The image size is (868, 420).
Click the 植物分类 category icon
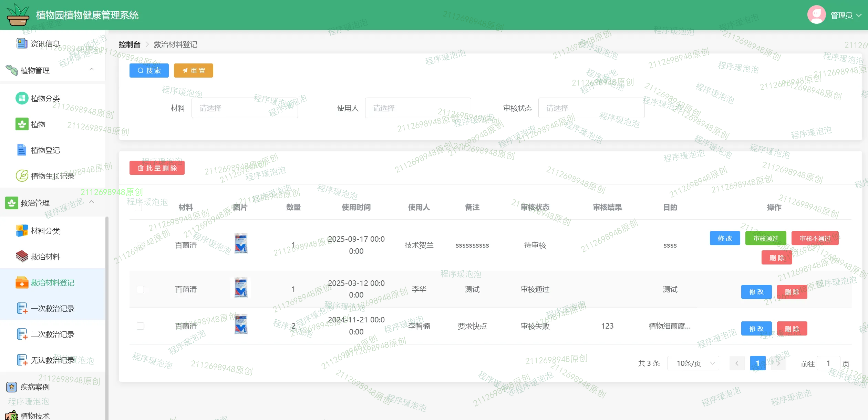22,98
